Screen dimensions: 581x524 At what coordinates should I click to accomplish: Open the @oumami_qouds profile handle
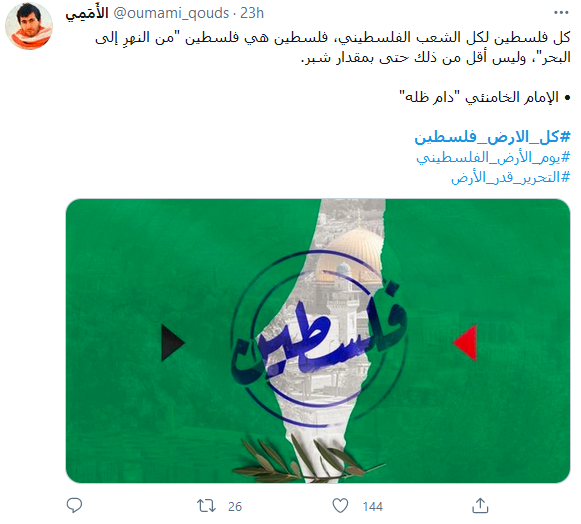pos(171,13)
